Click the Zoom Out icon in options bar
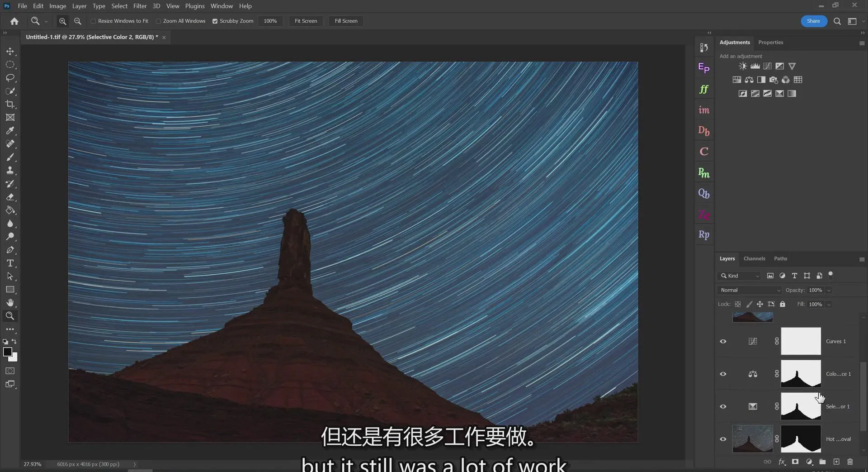The width and height of the screenshot is (868, 472). point(78,21)
